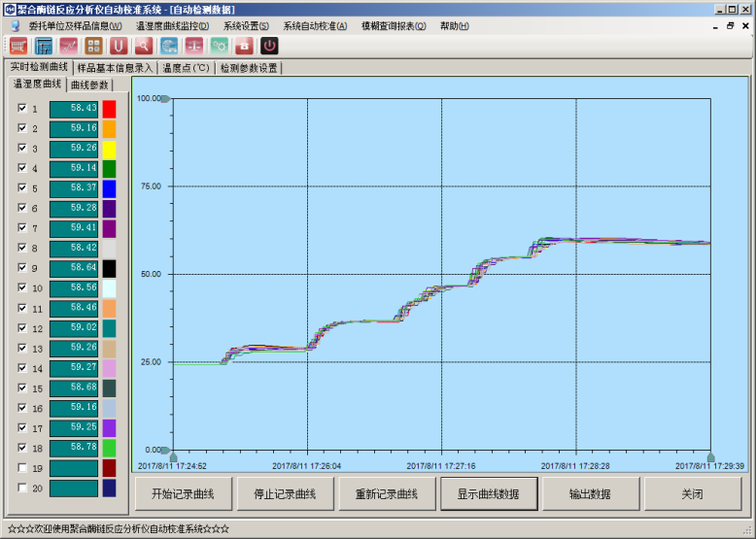Image resolution: width=756 pixels, height=539 pixels.
Task: Click the channel 12 temperature value field
Action: tap(74, 328)
